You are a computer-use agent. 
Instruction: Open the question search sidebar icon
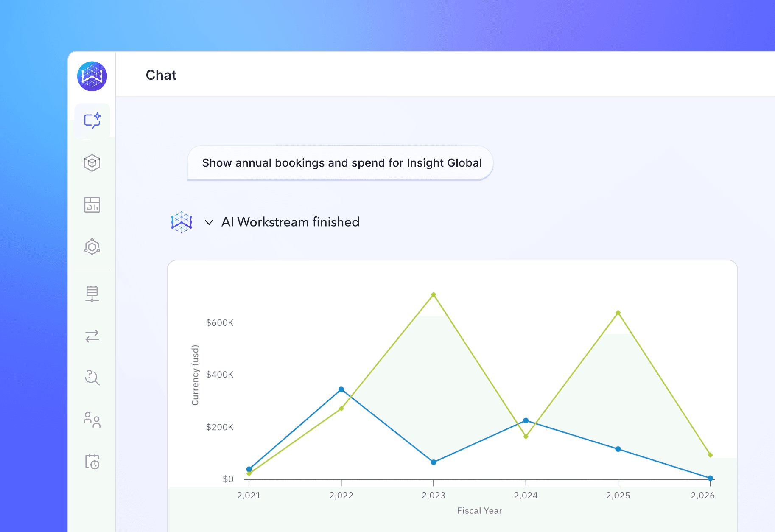point(92,377)
